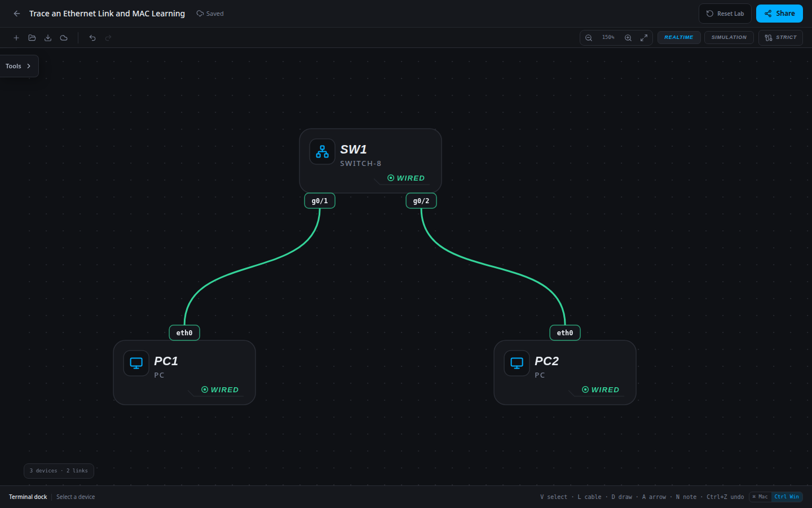812x508 pixels.
Task: Zoom out the canvas
Action: (x=589, y=38)
